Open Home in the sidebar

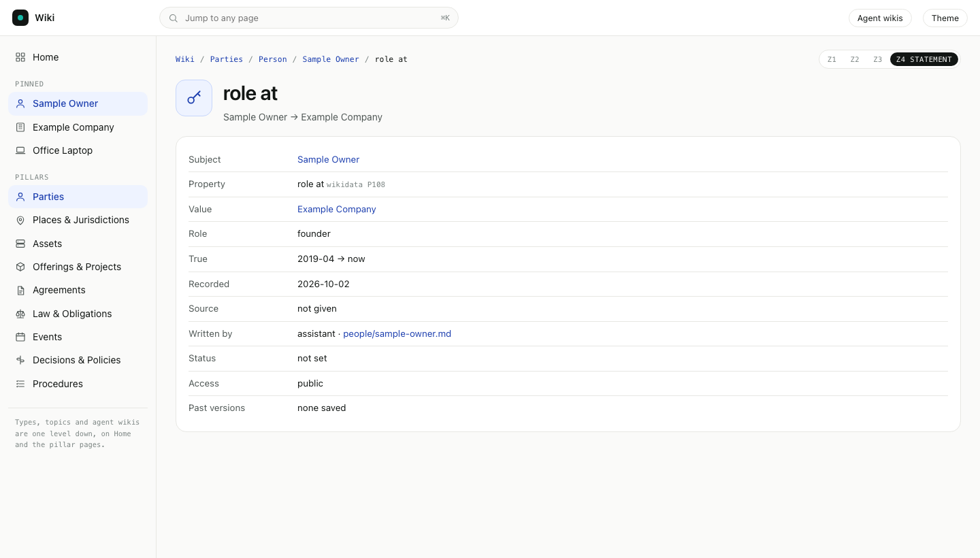pos(78,57)
